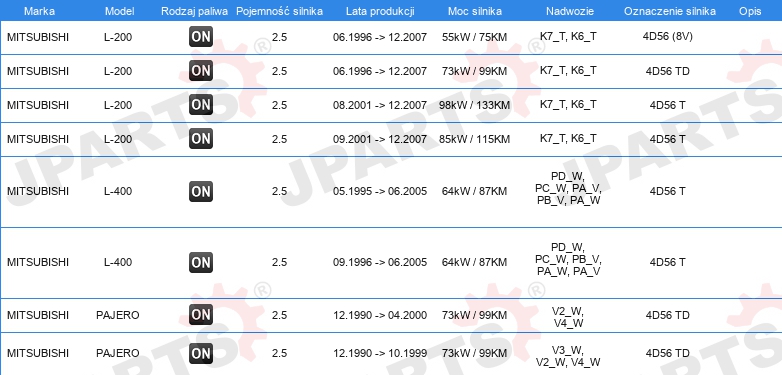
Task: Select the 4D56 (8V) engine code cell
Action: point(668,36)
